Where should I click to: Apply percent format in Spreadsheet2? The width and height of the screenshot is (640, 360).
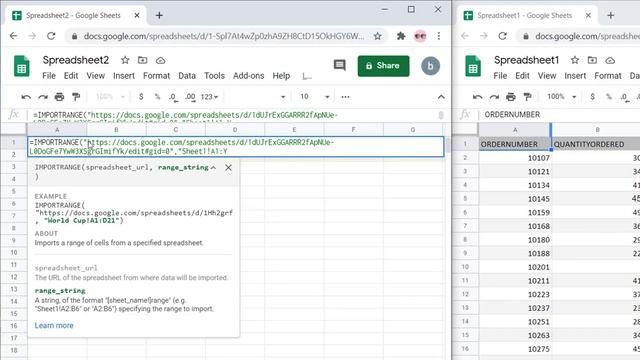[x=158, y=97]
